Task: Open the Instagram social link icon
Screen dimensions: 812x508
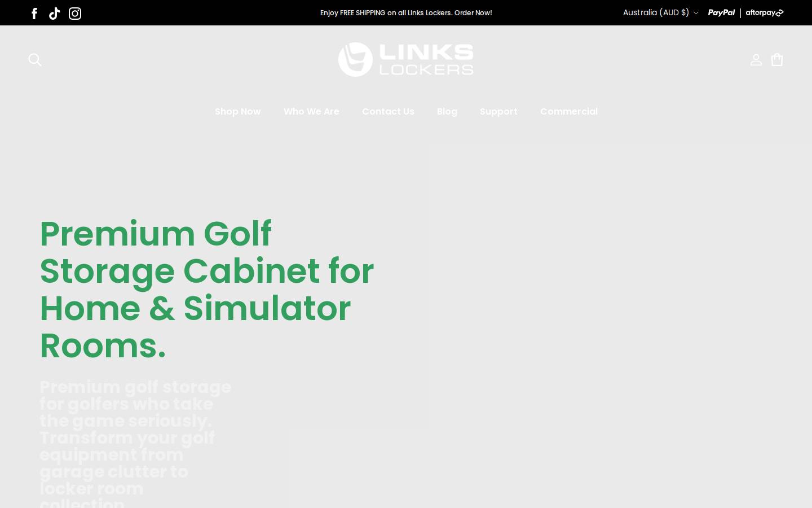Action: coord(75,13)
